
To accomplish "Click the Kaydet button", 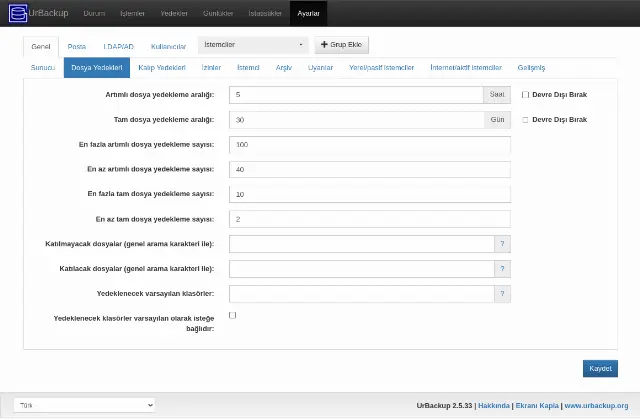I will (x=600, y=369).
